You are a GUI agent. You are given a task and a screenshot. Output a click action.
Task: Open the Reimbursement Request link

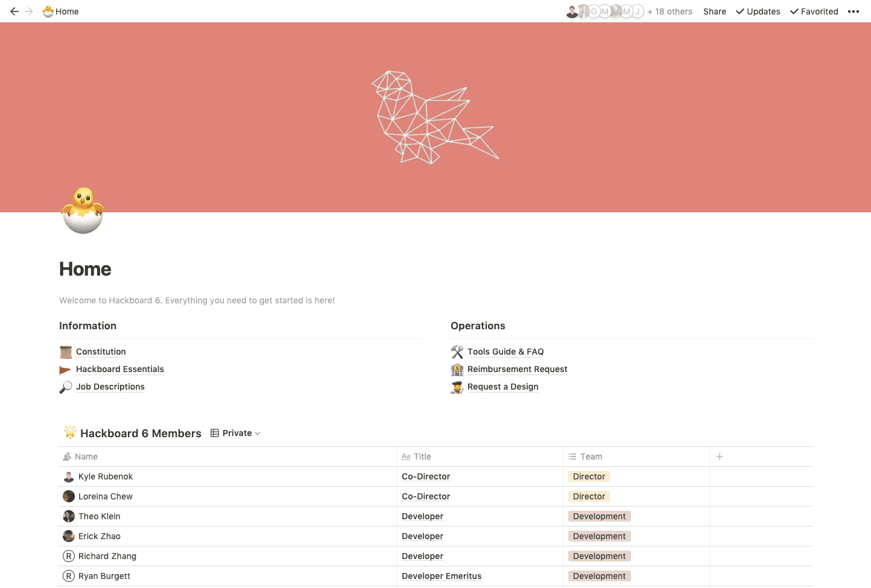(x=517, y=369)
